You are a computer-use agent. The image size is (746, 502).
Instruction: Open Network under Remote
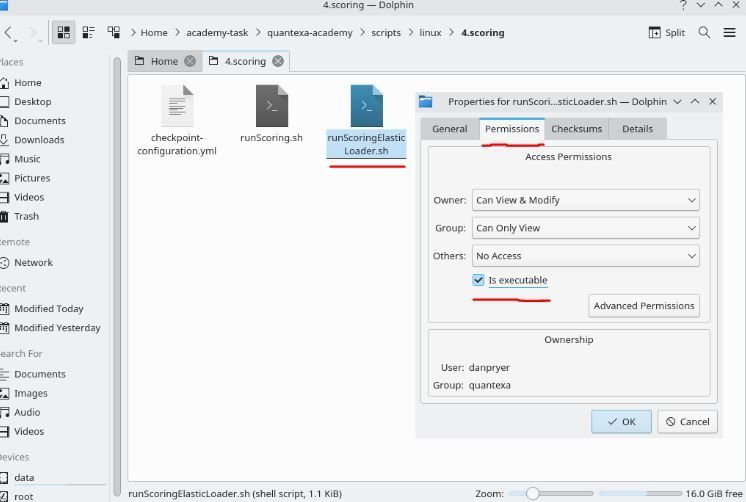[x=33, y=263]
